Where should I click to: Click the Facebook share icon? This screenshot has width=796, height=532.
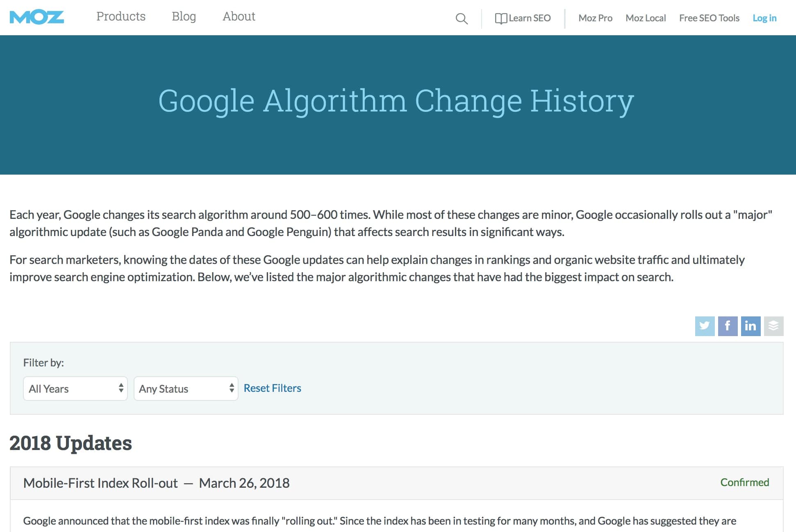point(727,325)
